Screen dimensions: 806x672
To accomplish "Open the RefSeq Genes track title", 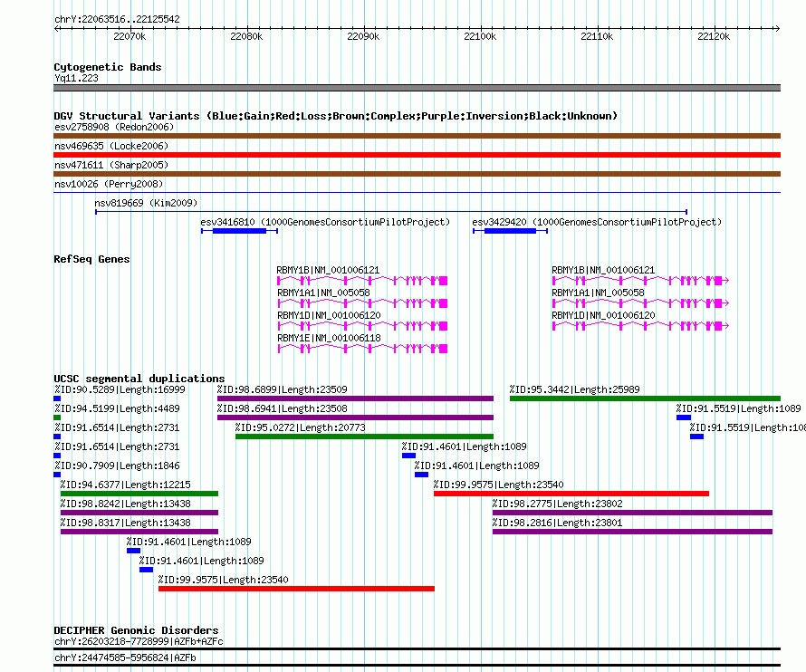I will tap(91, 259).
